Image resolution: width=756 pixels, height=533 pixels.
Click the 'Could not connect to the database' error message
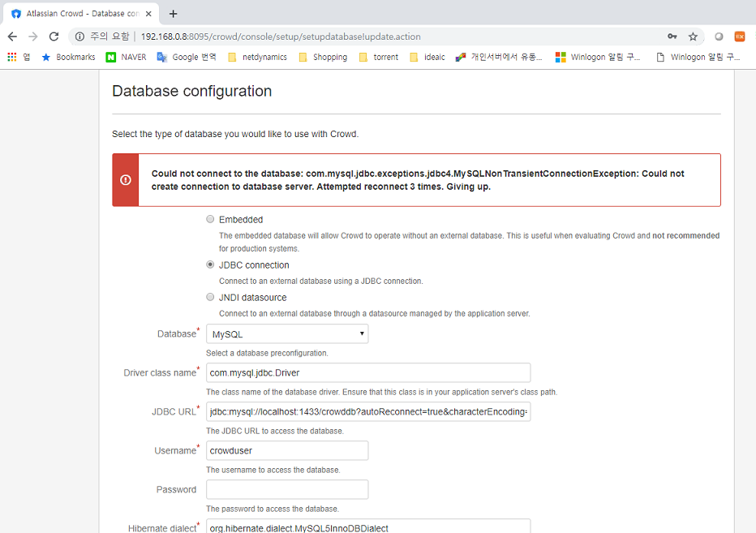point(418,180)
